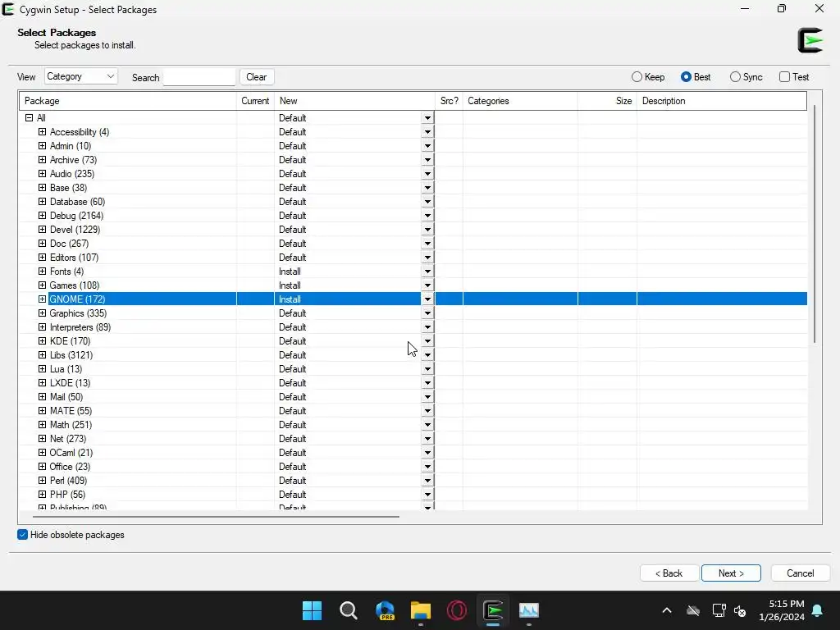The width and height of the screenshot is (840, 630).
Task: Click the Categories column header
Action: (520, 101)
